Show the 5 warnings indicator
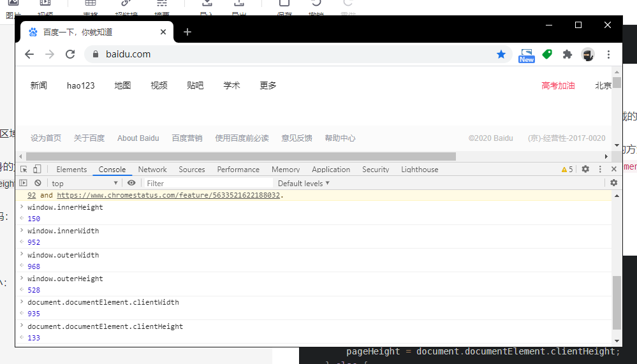Screen dimensions: 637x364 click(567, 169)
